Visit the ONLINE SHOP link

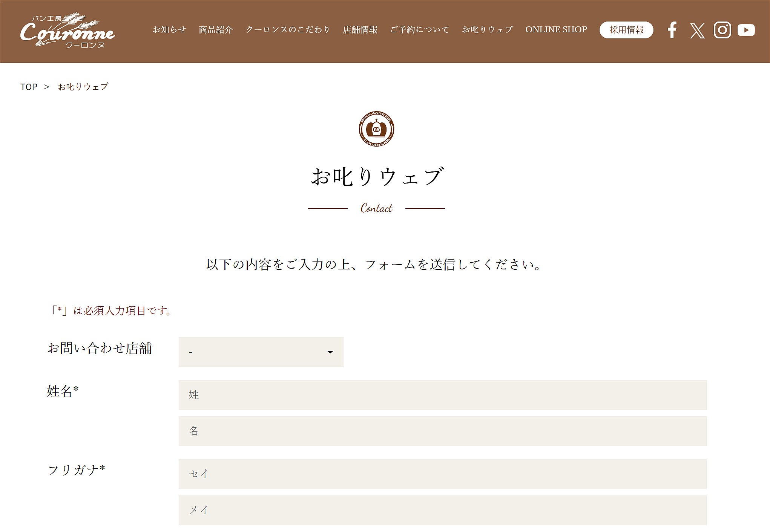tap(556, 30)
